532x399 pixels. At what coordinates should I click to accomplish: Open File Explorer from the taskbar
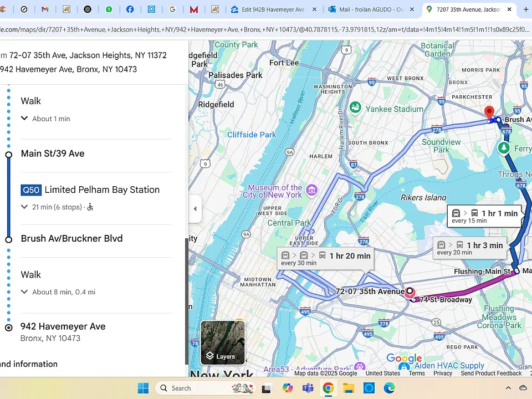349,388
